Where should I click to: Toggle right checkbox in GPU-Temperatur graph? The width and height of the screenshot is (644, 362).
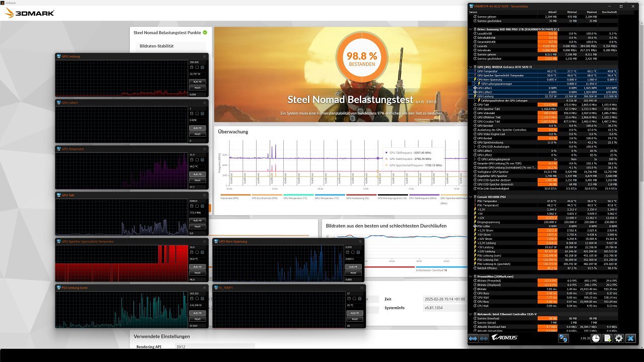pos(203,159)
